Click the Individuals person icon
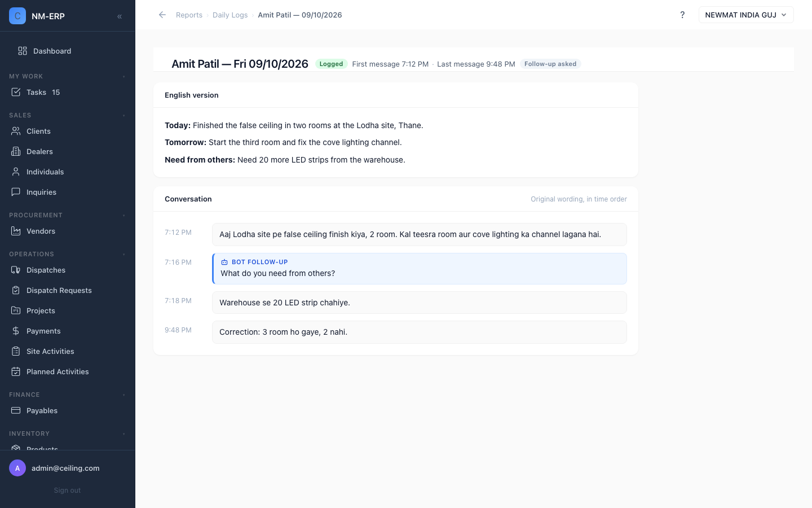Screen dimensions: 812x508 coord(16,172)
